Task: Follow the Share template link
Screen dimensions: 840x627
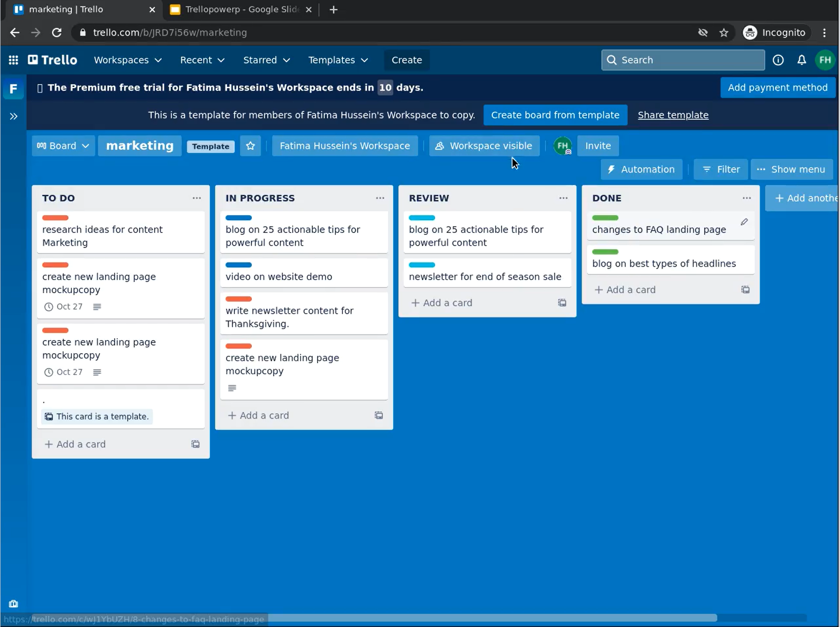Action: click(x=673, y=115)
